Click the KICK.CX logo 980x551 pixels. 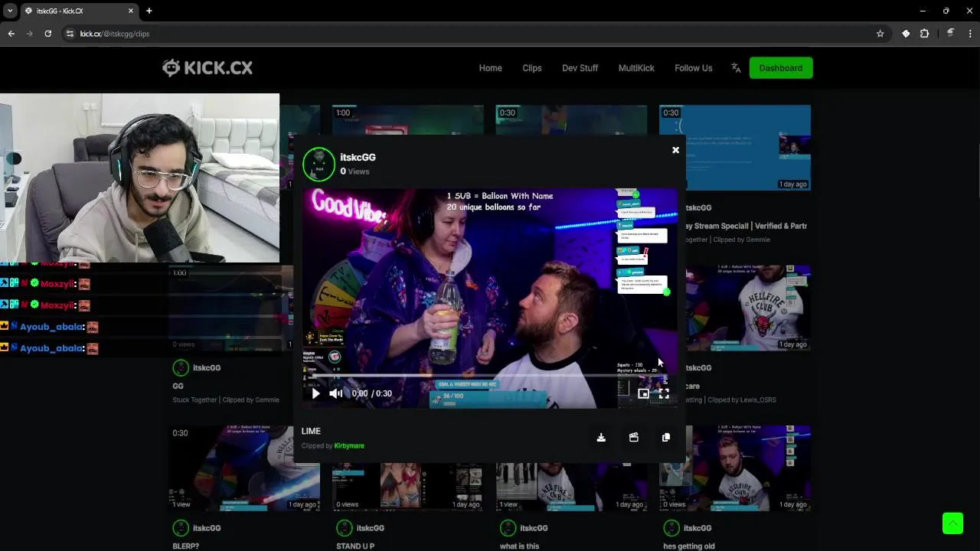207,67
